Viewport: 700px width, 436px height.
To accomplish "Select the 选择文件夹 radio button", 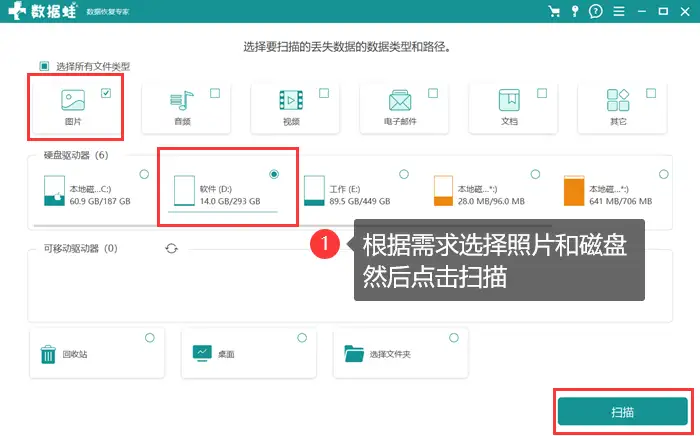I will coord(454,338).
